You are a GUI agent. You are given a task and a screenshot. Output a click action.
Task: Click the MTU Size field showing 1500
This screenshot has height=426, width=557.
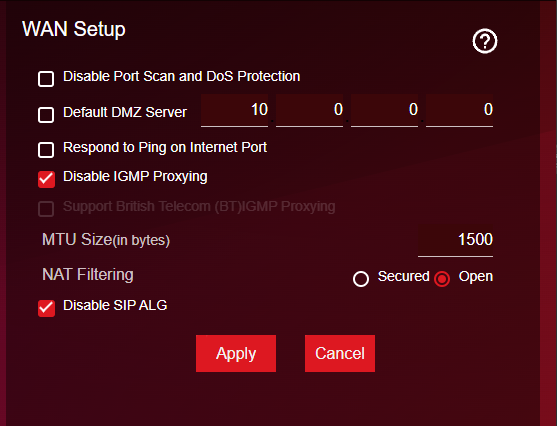(455, 240)
